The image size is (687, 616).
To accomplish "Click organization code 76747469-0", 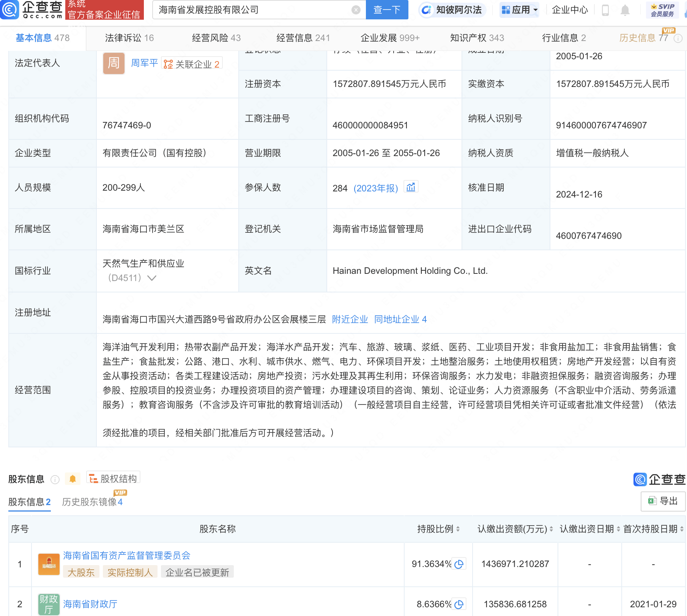I will [127, 125].
